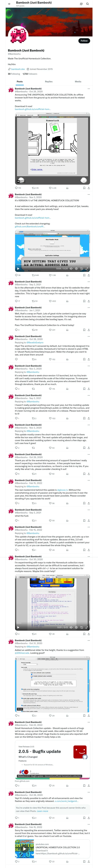Open search with the magnifier icon

pyautogui.click(x=88, y=4)
